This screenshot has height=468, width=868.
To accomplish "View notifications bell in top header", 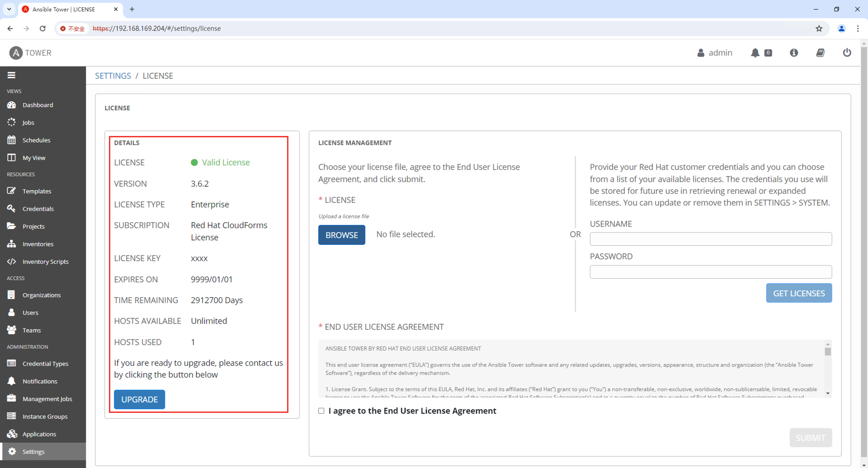I will (755, 53).
